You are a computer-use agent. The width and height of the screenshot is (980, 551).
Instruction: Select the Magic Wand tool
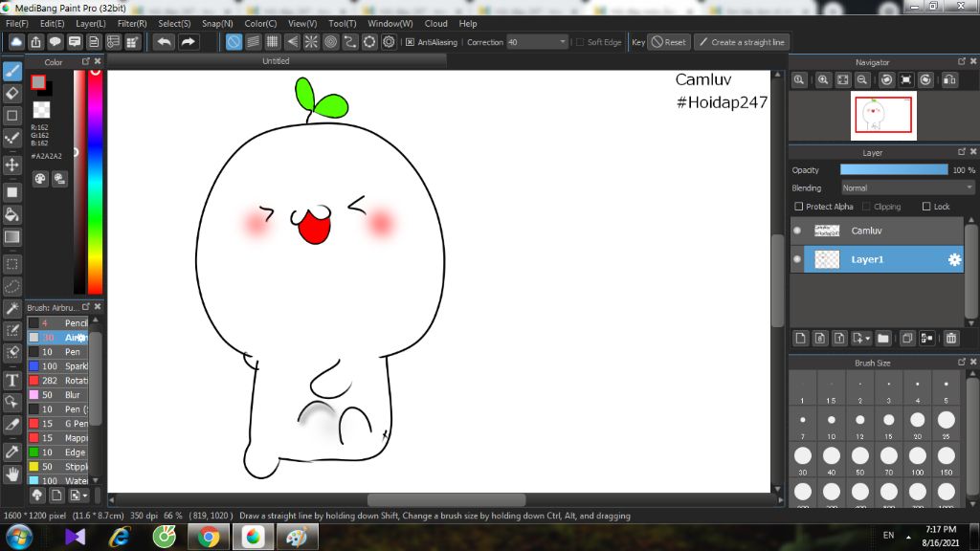pos(11,308)
